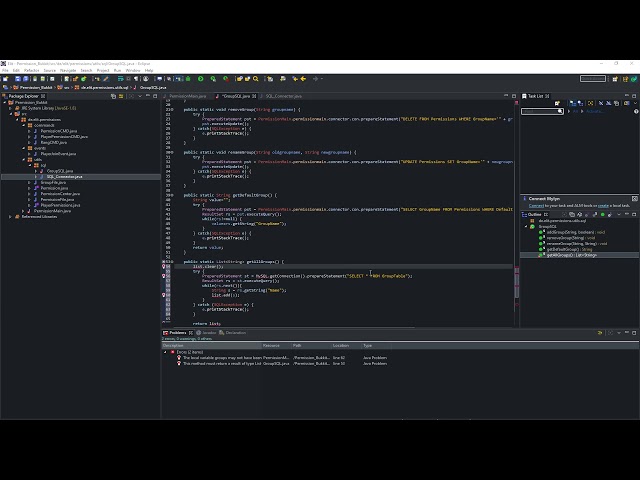Click the Task List Find field
The width and height of the screenshot is (640, 480).
542,111
